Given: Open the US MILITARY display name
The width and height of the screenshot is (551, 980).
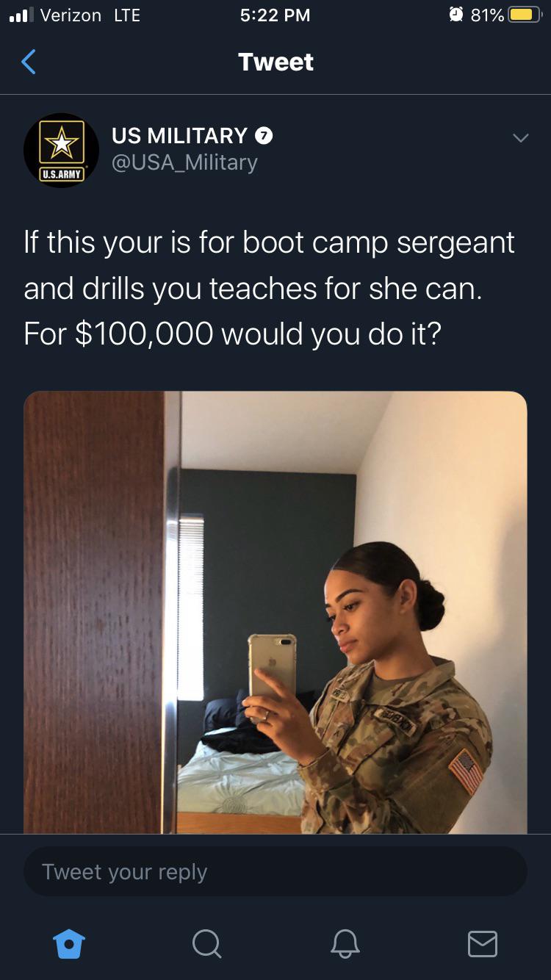Looking at the screenshot, I should (x=179, y=136).
